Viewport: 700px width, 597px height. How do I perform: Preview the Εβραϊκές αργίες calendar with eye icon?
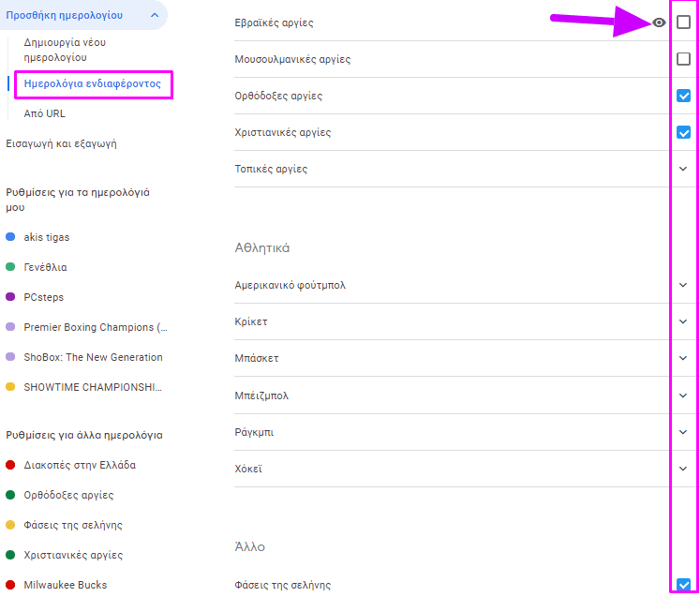click(x=659, y=22)
